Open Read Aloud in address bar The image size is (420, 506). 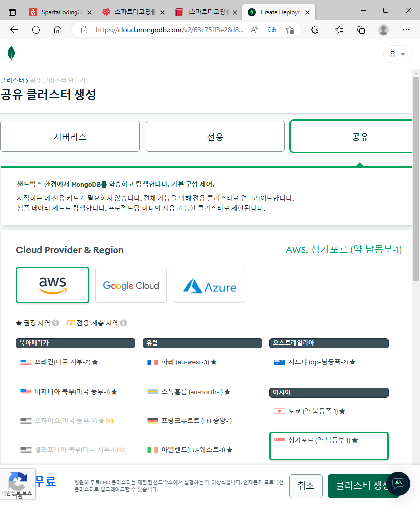pos(254,30)
